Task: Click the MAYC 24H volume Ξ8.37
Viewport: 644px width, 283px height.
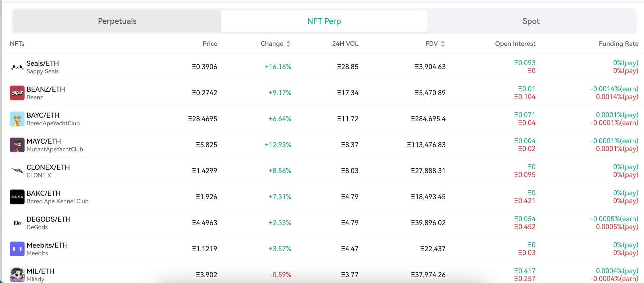Action: pos(350,145)
